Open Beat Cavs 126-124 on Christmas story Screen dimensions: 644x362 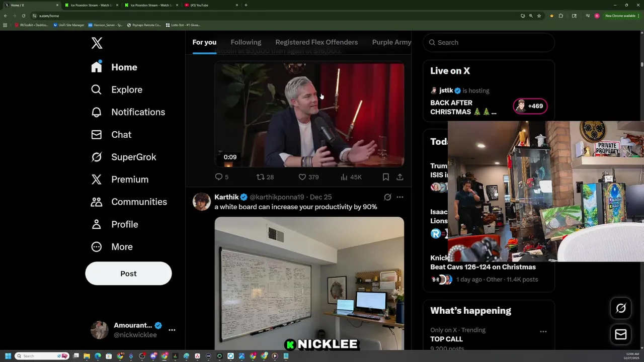(483, 267)
